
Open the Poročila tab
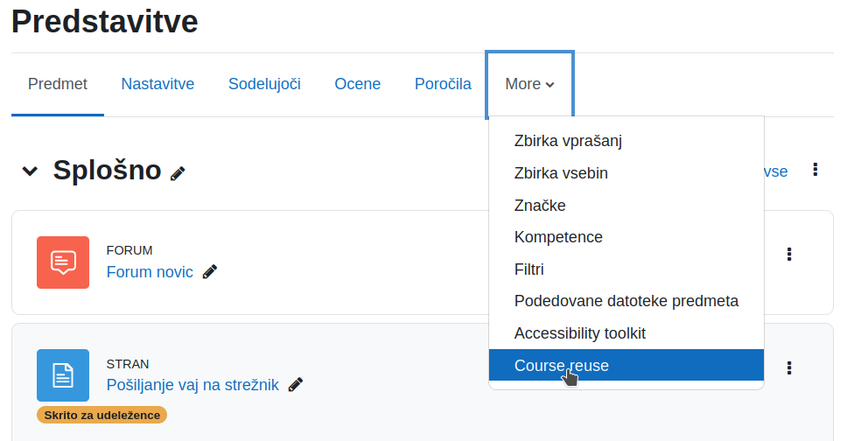(443, 84)
